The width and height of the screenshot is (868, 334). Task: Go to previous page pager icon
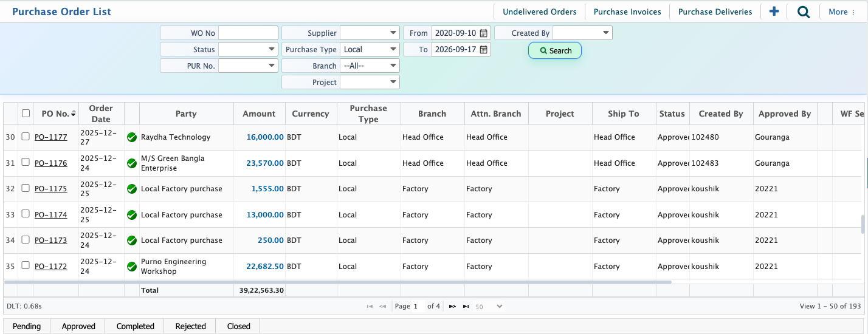[383, 307]
